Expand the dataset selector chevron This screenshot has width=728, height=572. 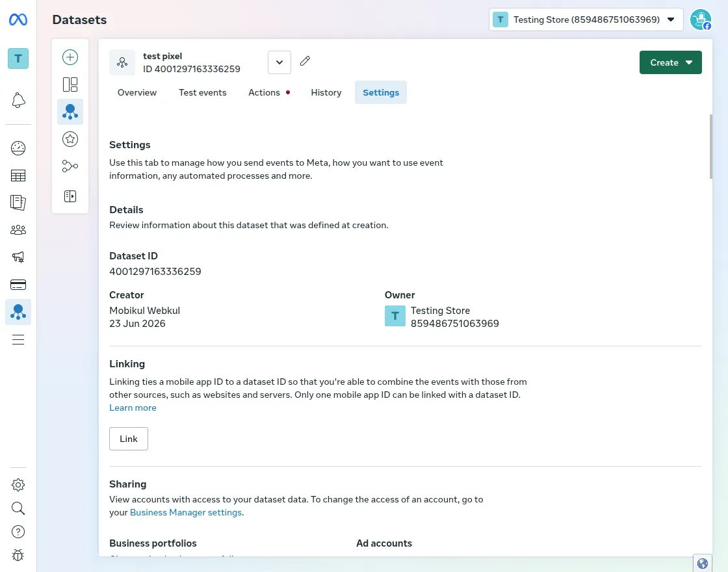(x=279, y=62)
